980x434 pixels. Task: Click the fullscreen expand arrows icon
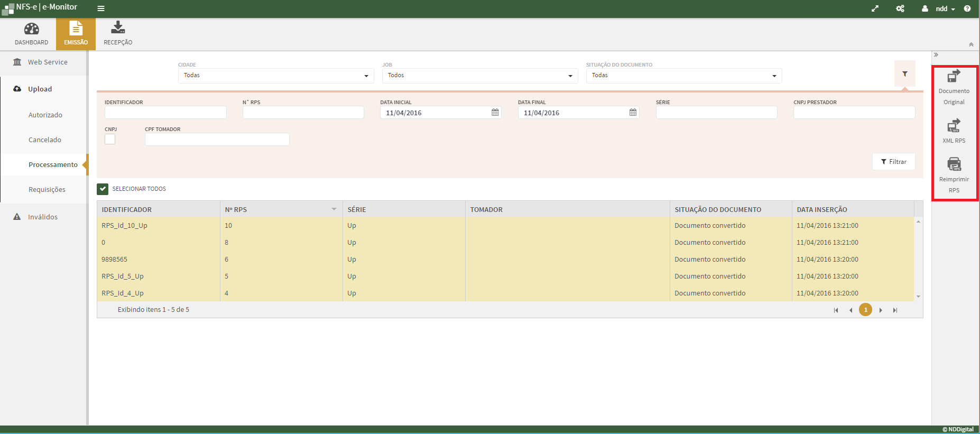click(x=875, y=8)
